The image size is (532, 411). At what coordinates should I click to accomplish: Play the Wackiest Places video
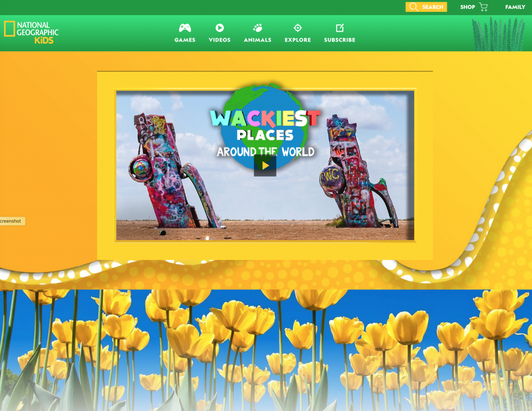pyautogui.click(x=265, y=166)
